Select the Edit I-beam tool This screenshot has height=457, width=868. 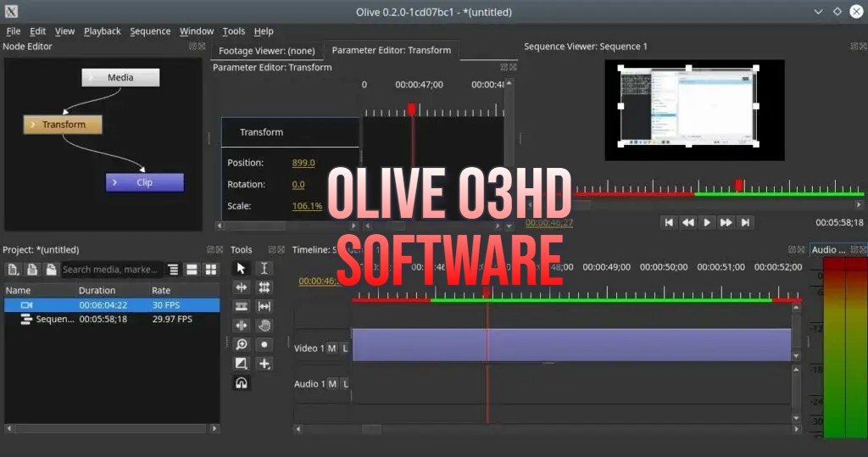click(x=264, y=269)
